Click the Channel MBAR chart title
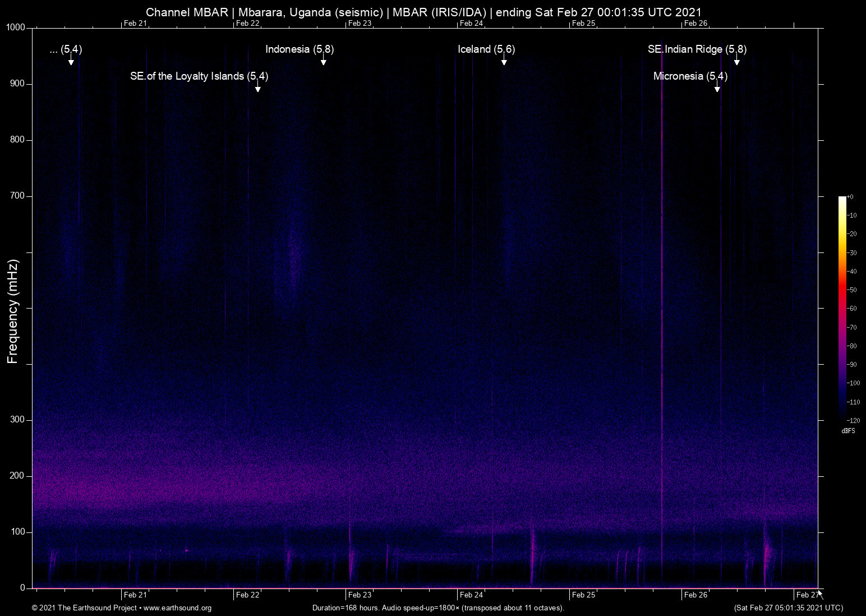This screenshot has height=616, width=866. coord(423,12)
